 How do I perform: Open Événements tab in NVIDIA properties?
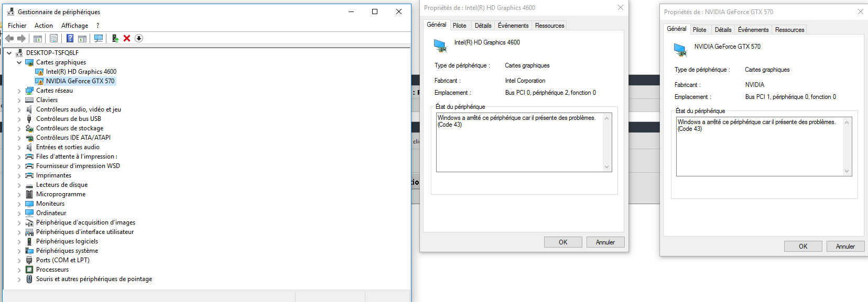click(x=753, y=30)
